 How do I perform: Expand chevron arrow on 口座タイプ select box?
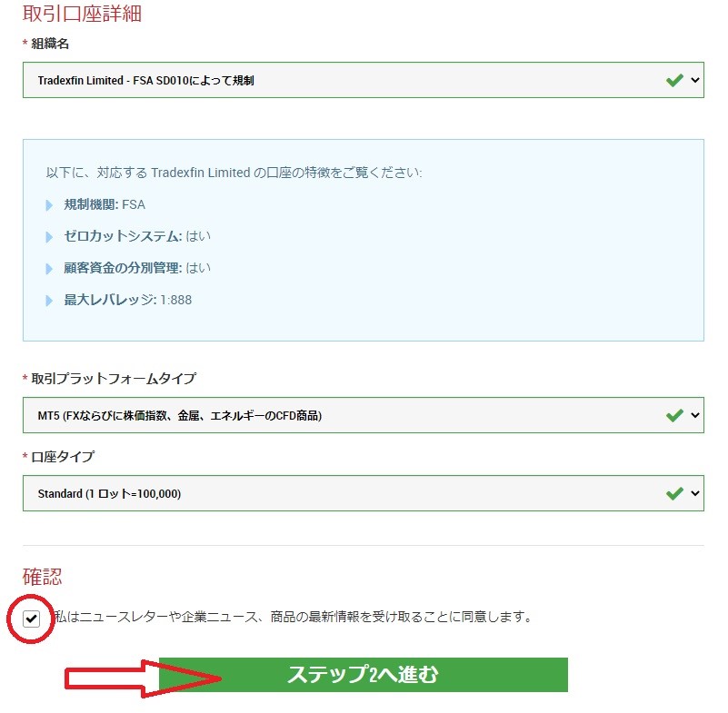695,493
